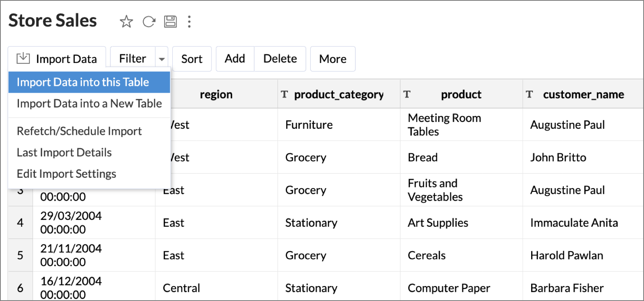Viewport: 644px width, 301px height.
Task: Choose Edit Import Settings
Action: click(66, 174)
